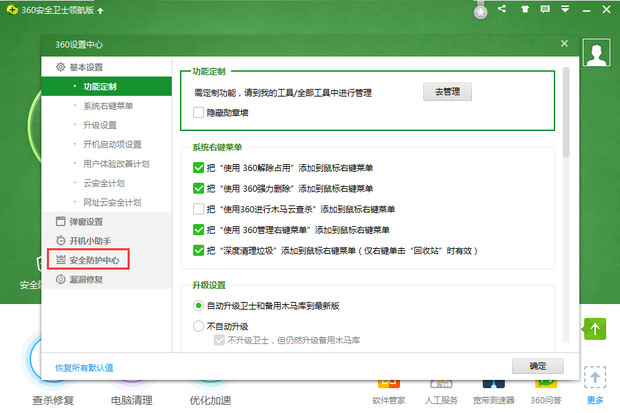Open 安全防护中心 category
Viewport: 620px width, 413px height.
pyautogui.click(x=88, y=260)
